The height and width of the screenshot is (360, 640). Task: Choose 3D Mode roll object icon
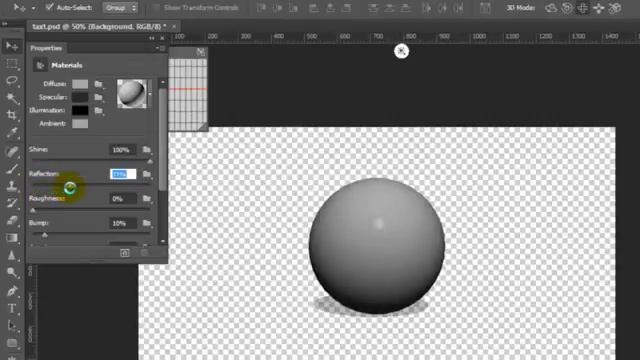pos(567,8)
